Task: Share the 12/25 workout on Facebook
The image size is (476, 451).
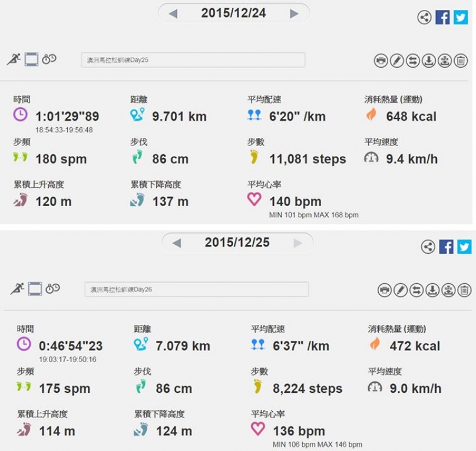Action: point(447,247)
